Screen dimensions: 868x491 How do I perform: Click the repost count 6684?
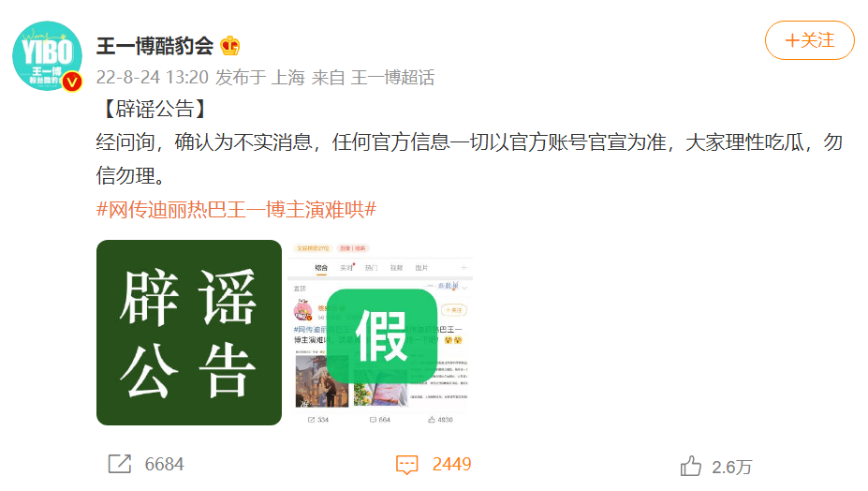pyautogui.click(x=165, y=465)
